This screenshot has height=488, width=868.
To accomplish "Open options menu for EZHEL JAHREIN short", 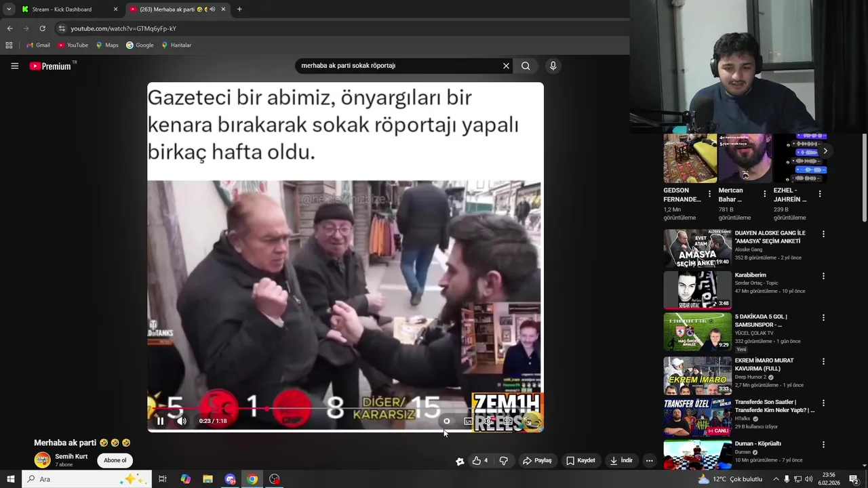I will 819,194.
